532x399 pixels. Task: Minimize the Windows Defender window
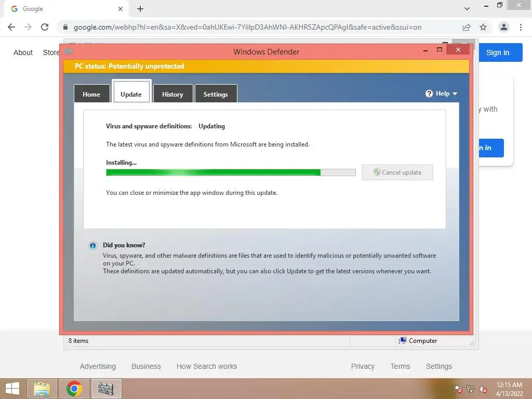(425, 50)
